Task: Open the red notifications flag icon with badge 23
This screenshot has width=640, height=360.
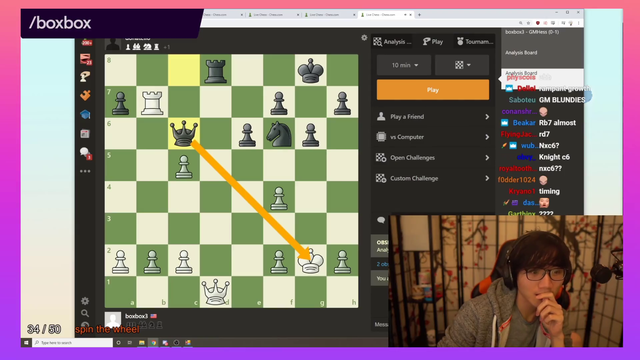Action: 85,60
